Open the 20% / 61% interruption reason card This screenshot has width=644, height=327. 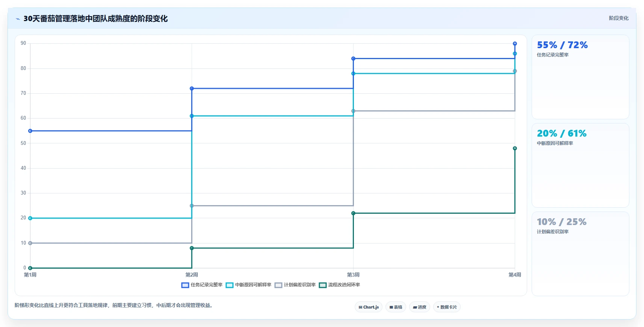[x=580, y=166]
